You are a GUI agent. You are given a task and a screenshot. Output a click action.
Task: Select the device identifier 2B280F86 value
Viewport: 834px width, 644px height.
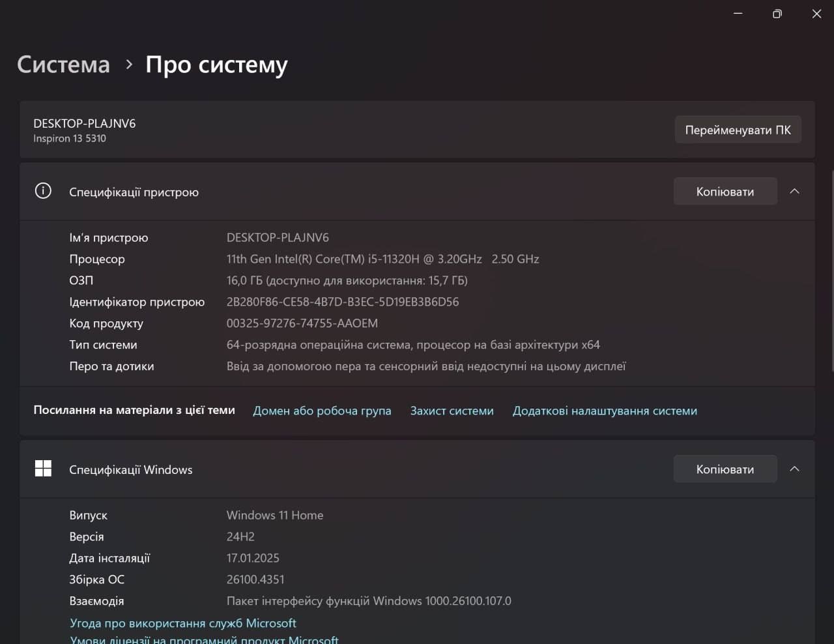(x=343, y=302)
